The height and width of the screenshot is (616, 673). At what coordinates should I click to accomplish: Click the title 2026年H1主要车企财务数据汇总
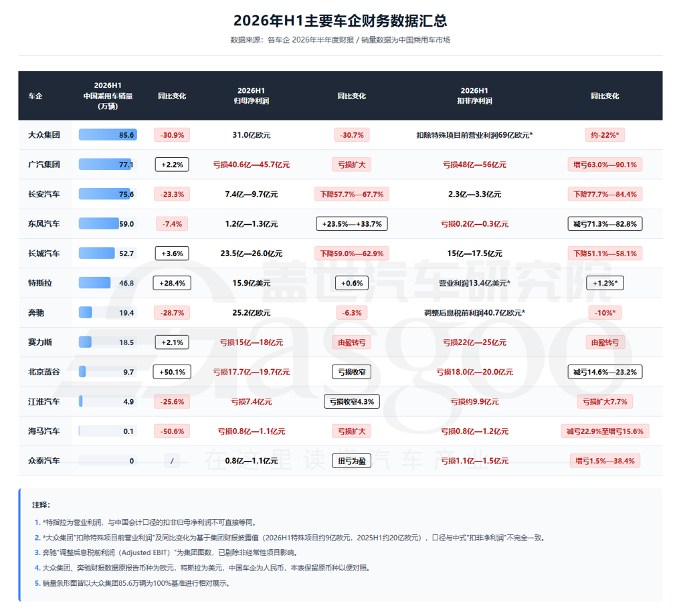pos(340,21)
